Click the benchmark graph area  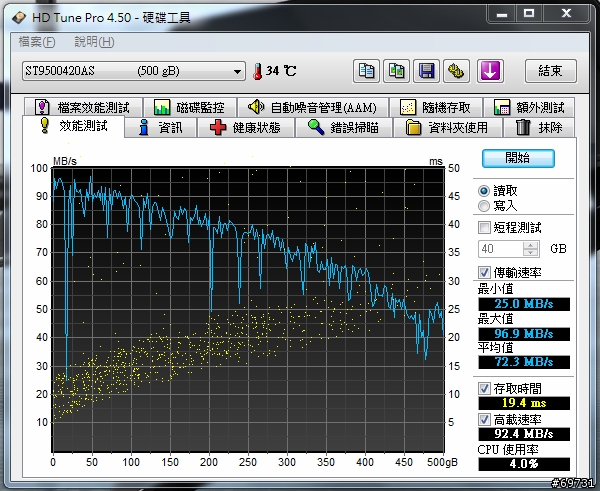(x=248, y=309)
